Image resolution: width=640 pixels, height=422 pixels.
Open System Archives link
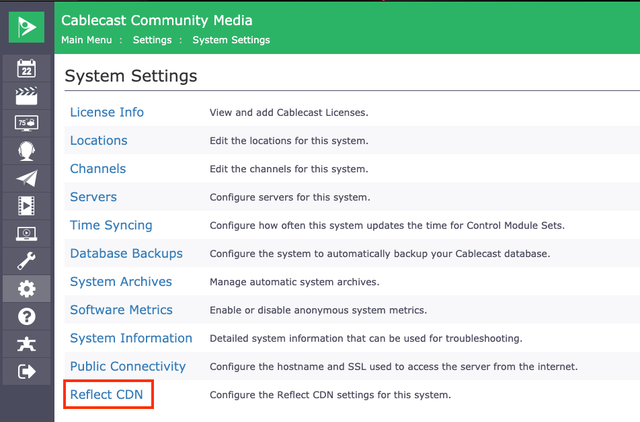[121, 282]
